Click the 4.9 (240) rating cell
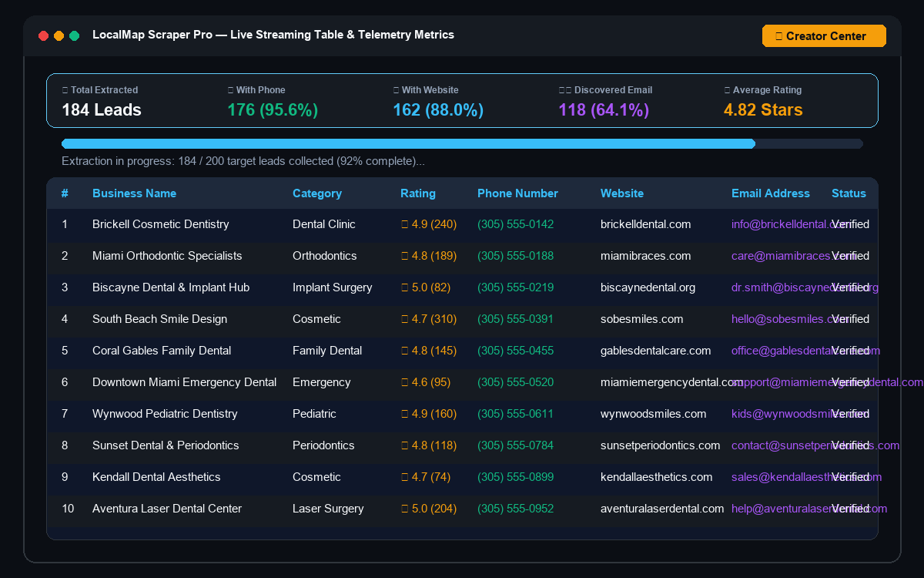 point(429,224)
